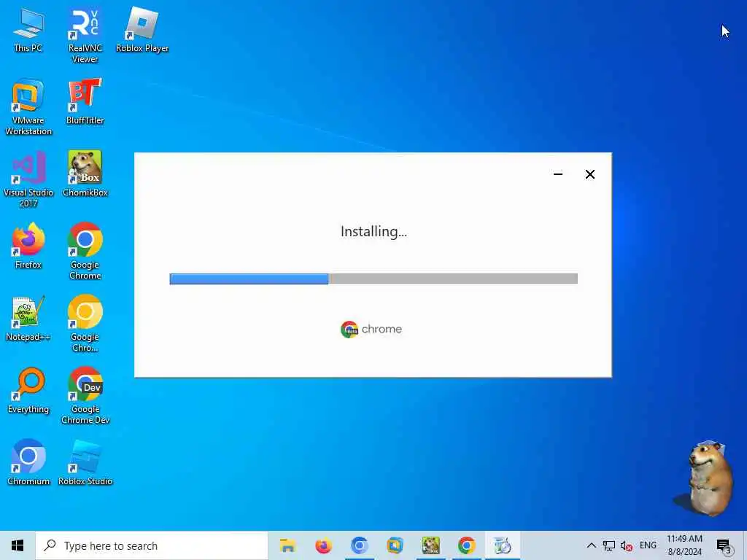Open the VMware taskbar icon
The image size is (747, 560).
tap(395, 545)
